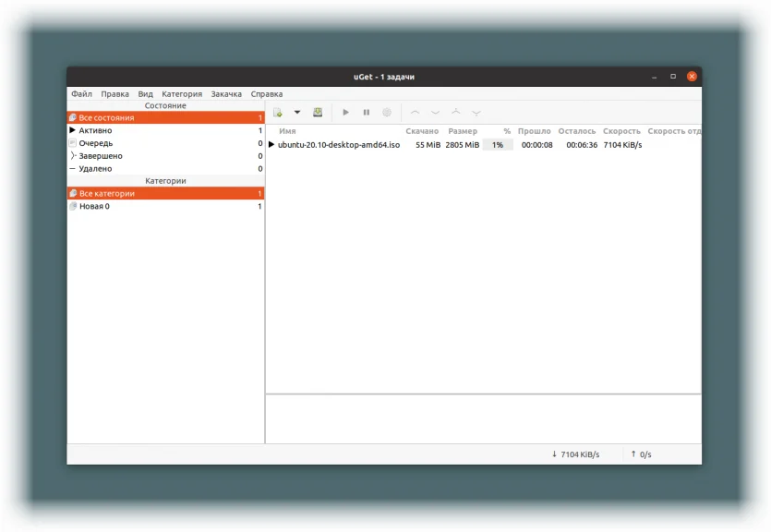Select the Завершено state
The height and width of the screenshot is (532, 771).
pyautogui.click(x=165, y=156)
